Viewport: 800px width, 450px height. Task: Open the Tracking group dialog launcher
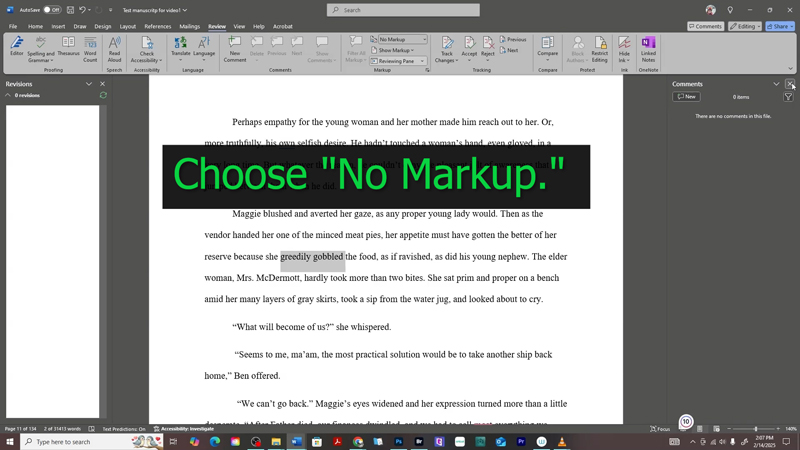tap(427, 70)
